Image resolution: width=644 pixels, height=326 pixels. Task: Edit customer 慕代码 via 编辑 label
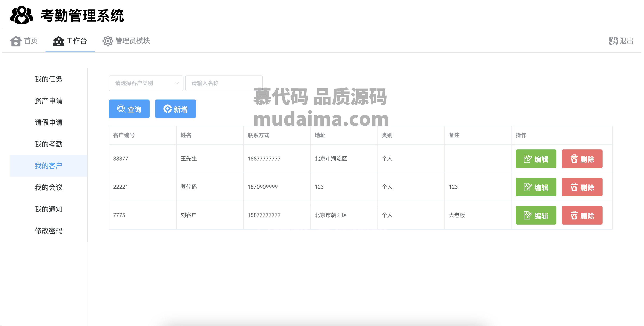click(541, 187)
